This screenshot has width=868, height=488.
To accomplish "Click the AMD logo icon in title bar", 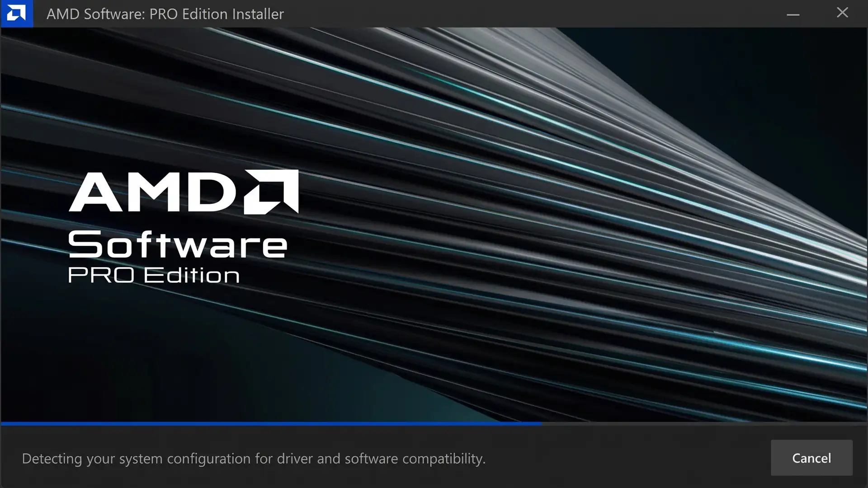I will click(17, 14).
